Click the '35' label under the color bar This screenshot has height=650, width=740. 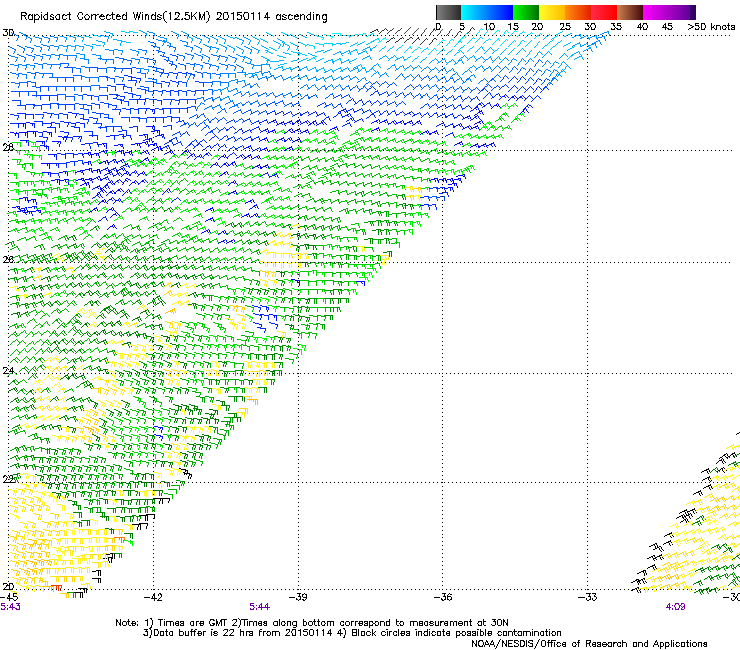tap(616, 27)
